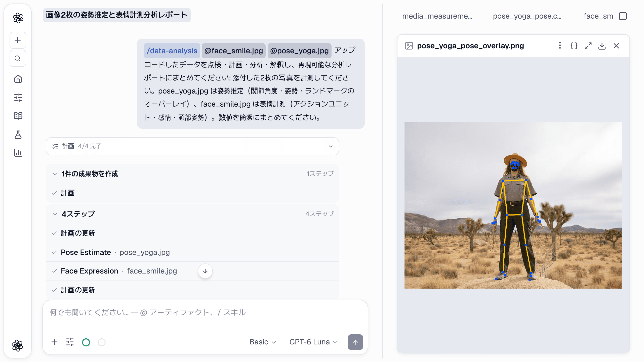Image resolution: width=644 pixels, height=362 pixels.
Task: Toggle the green circle indicator in composer
Action: pos(86,342)
